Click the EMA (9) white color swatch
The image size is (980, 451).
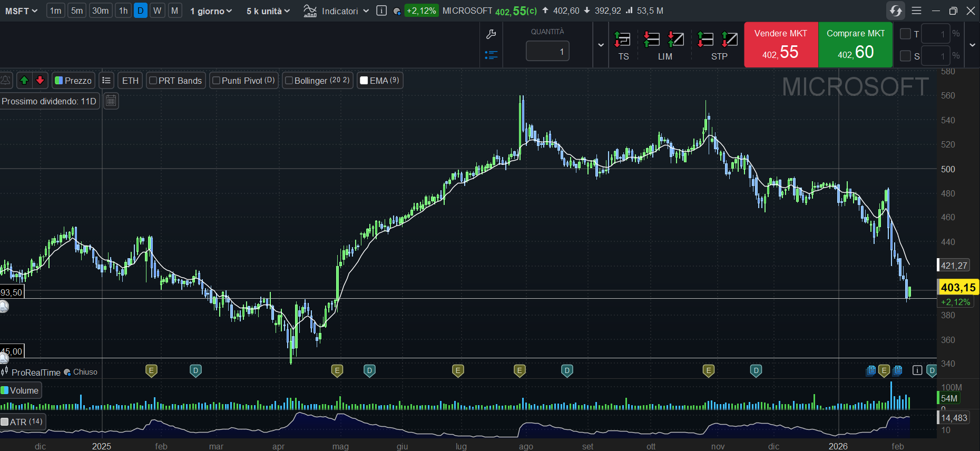click(364, 81)
